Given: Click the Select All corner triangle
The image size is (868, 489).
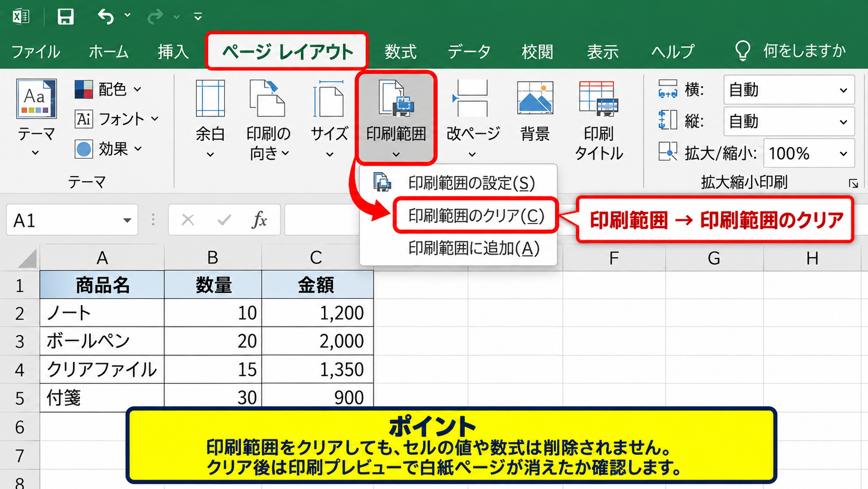Looking at the screenshot, I should coord(27,258).
